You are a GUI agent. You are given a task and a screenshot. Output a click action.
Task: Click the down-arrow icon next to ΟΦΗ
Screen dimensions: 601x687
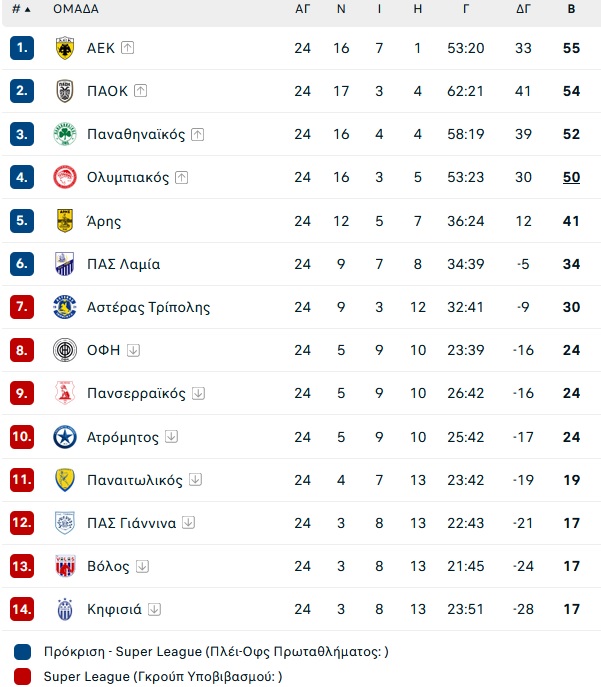coord(133,350)
